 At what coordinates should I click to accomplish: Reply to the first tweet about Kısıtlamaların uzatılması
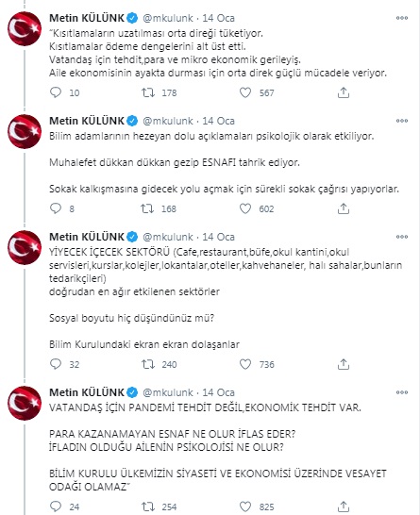coord(56,92)
